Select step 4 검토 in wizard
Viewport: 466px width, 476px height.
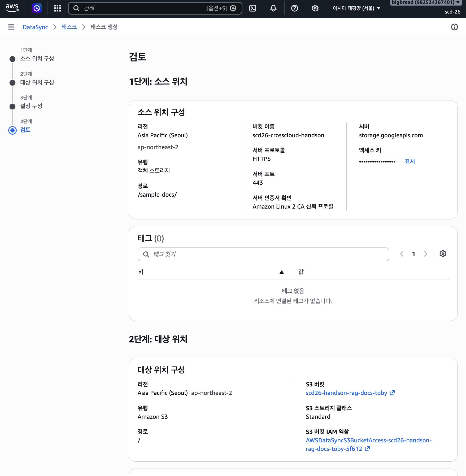click(x=25, y=130)
